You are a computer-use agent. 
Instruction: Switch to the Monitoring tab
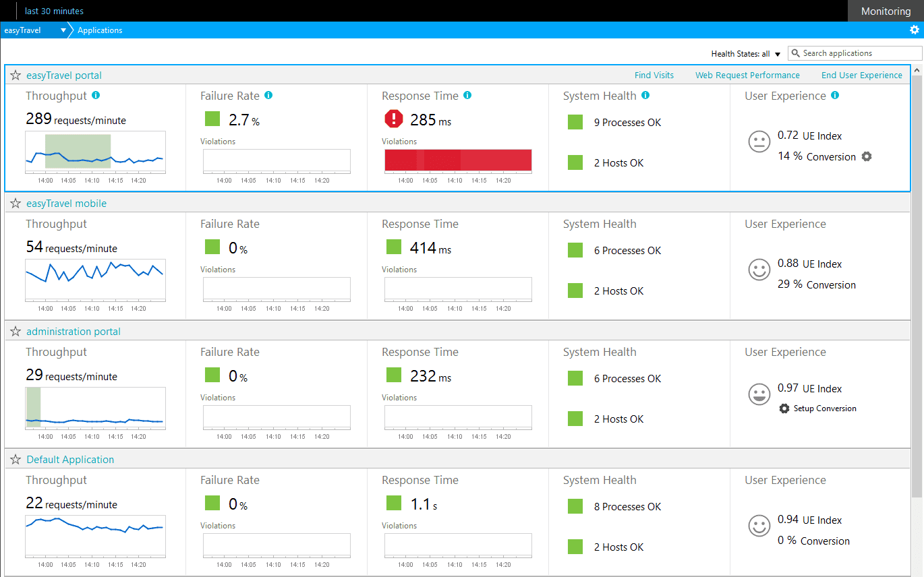point(886,11)
